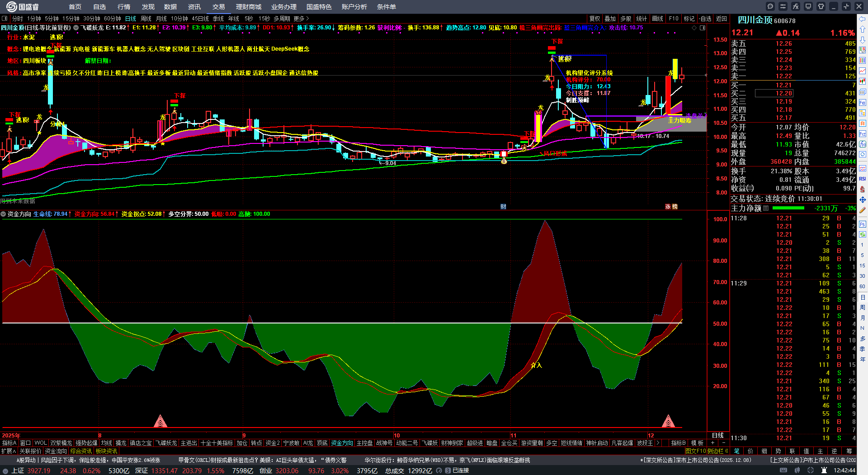
Task: Open the candlestick chart sidebar icon
Action: tap(863, 81)
